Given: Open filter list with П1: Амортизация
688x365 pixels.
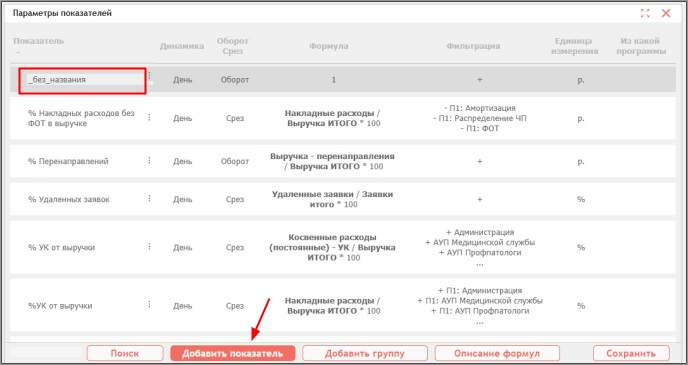Looking at the screenshot, I should (x=480, y=118).
